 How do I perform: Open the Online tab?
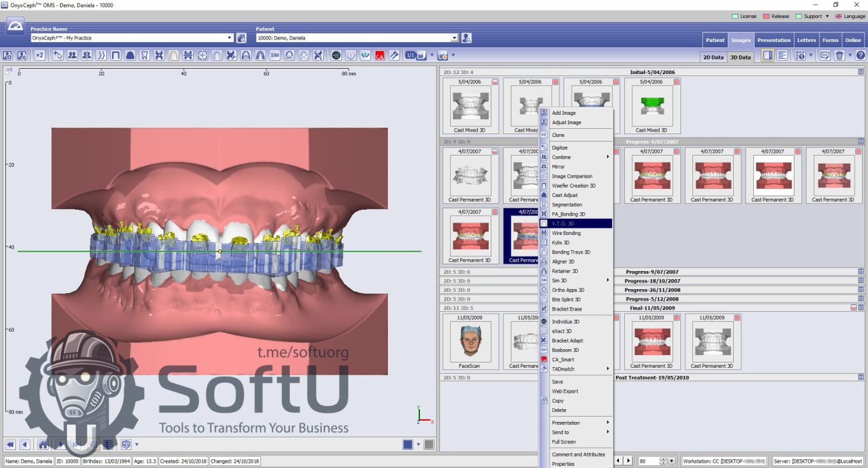853,40
